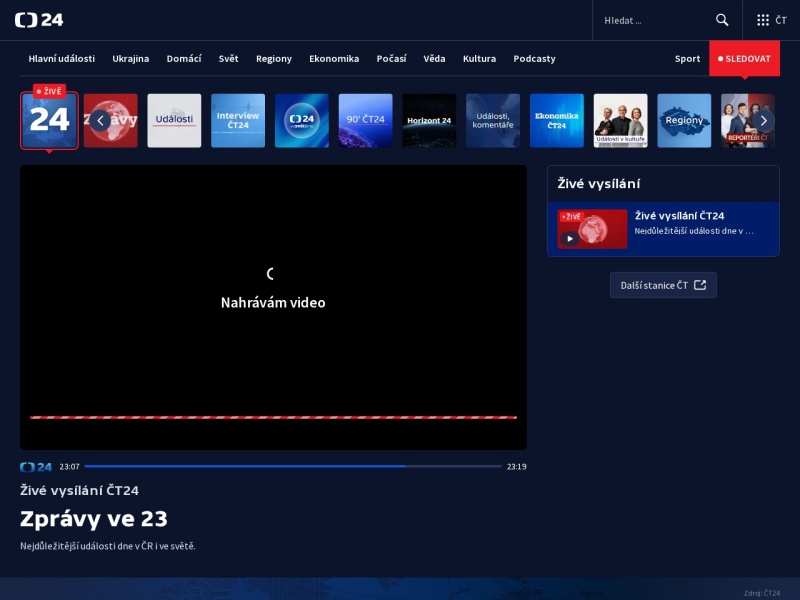The image size is (800, 600).
Task: Open the 90' ČT24 show tile
Action: [x=365, y=121]
